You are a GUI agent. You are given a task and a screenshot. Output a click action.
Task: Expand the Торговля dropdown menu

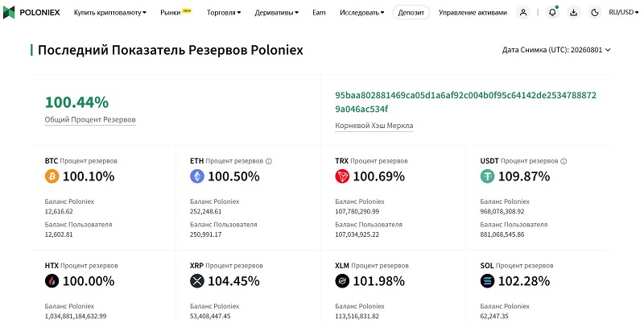click(x=224, y=12)
